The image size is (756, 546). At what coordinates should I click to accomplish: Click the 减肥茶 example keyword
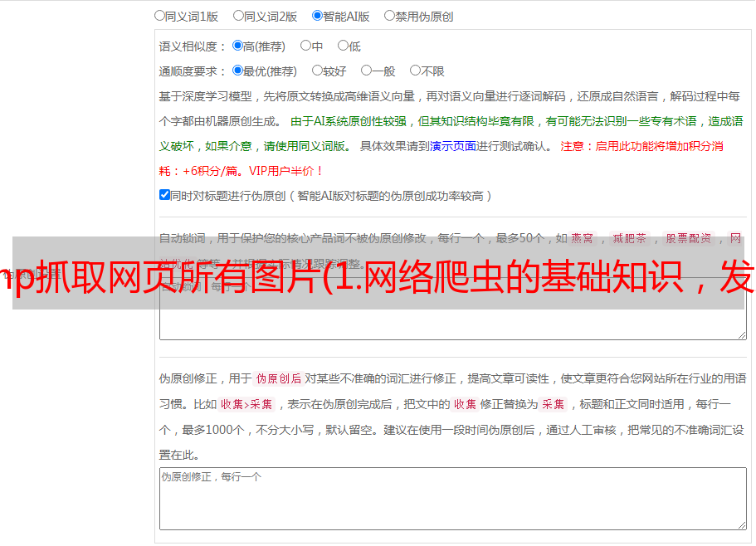pos(630,238)
